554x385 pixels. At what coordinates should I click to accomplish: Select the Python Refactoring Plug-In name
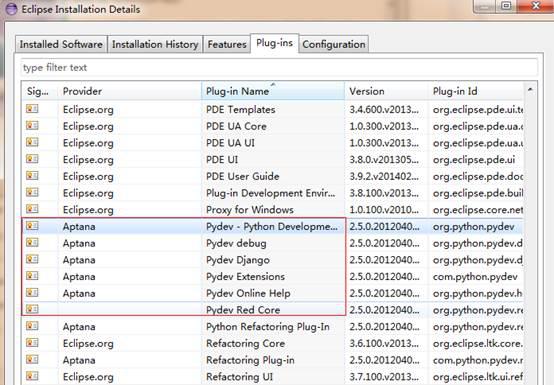click(268, 326)
